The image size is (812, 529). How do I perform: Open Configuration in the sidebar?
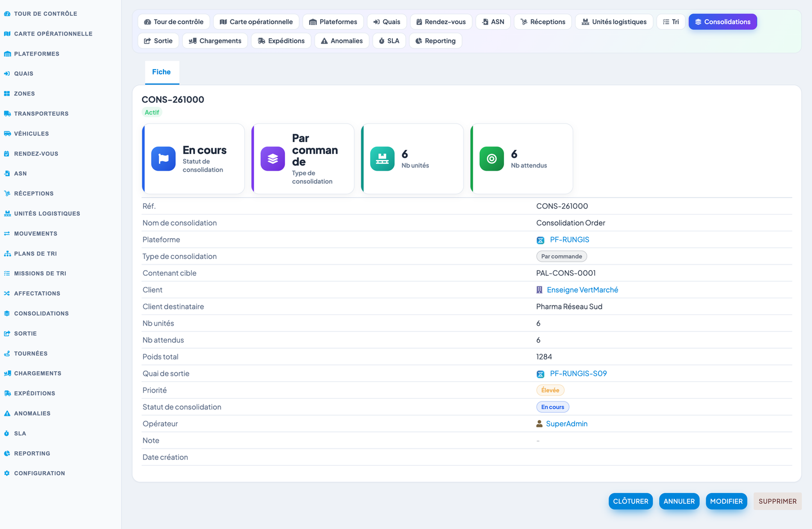pos(34,473)
